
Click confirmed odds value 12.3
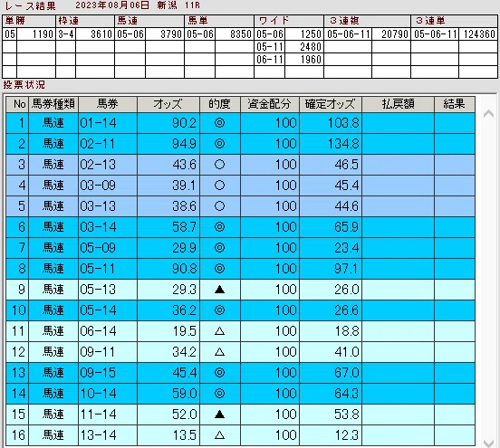[x=347, y=435]
